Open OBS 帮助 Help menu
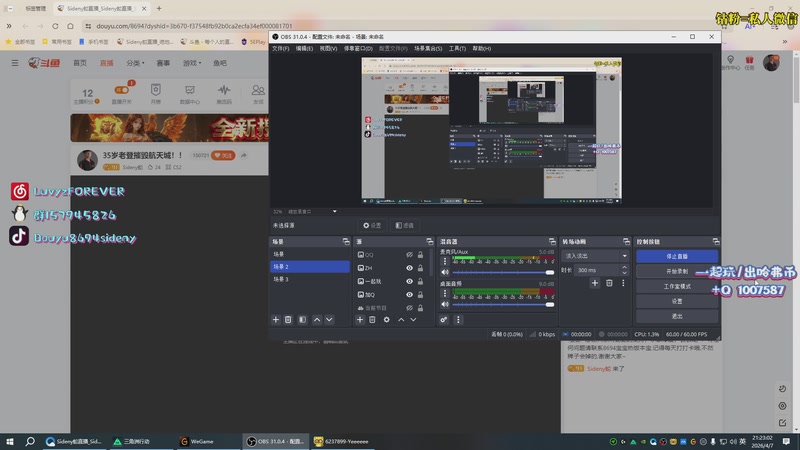The width and height of the screenshot is (800, 450). click(x=482, y=48)
